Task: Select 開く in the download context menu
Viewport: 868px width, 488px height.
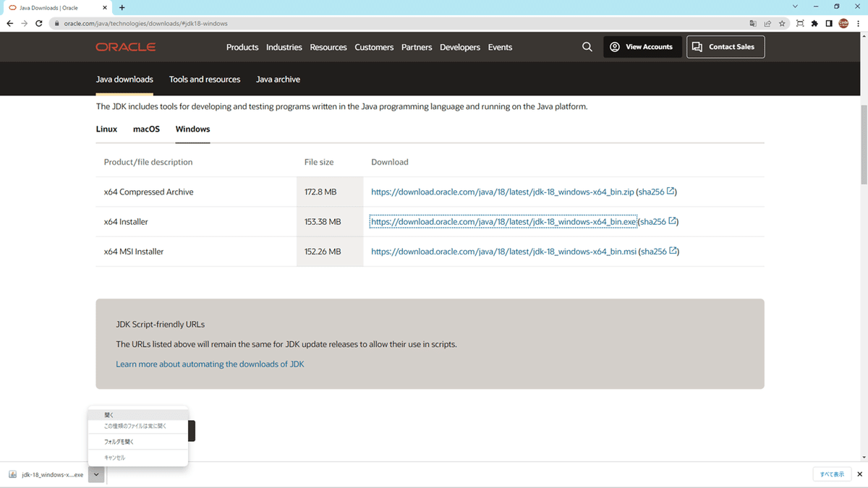Action: coord(137,415)
